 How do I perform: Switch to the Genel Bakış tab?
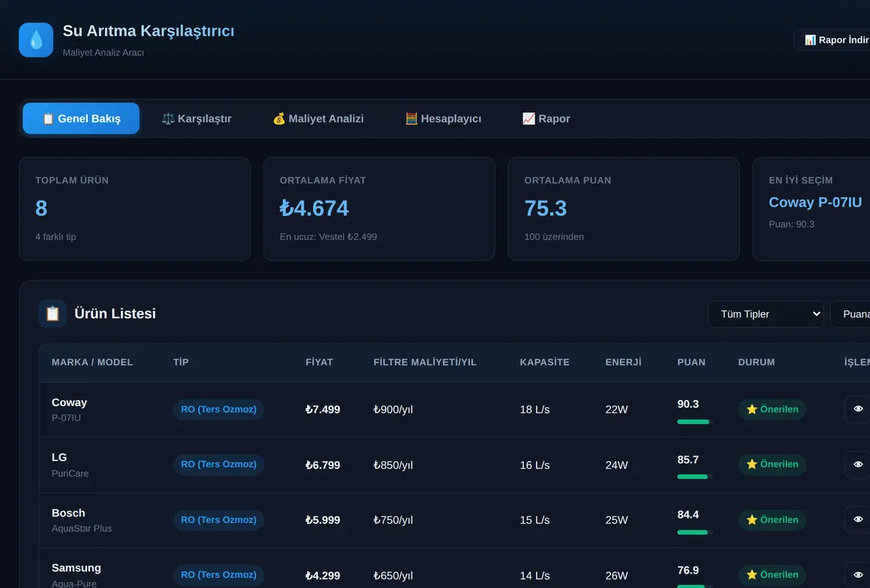point(81,118)
